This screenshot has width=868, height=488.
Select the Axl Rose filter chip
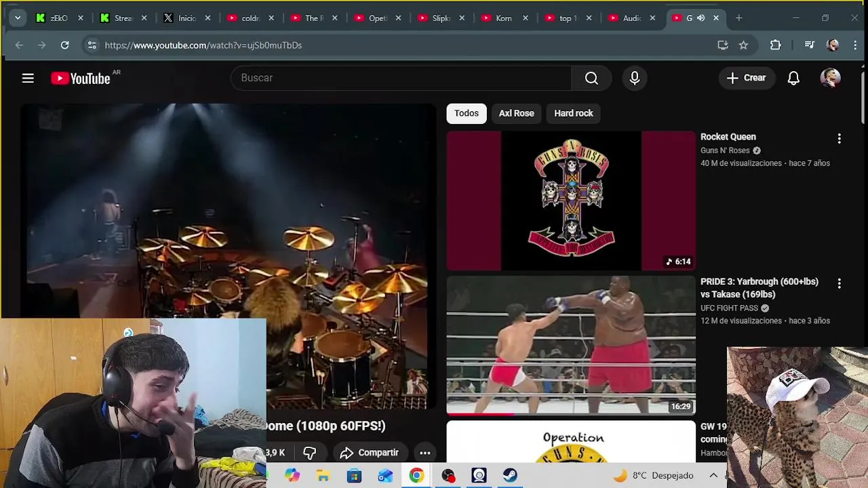pos(517,113)
